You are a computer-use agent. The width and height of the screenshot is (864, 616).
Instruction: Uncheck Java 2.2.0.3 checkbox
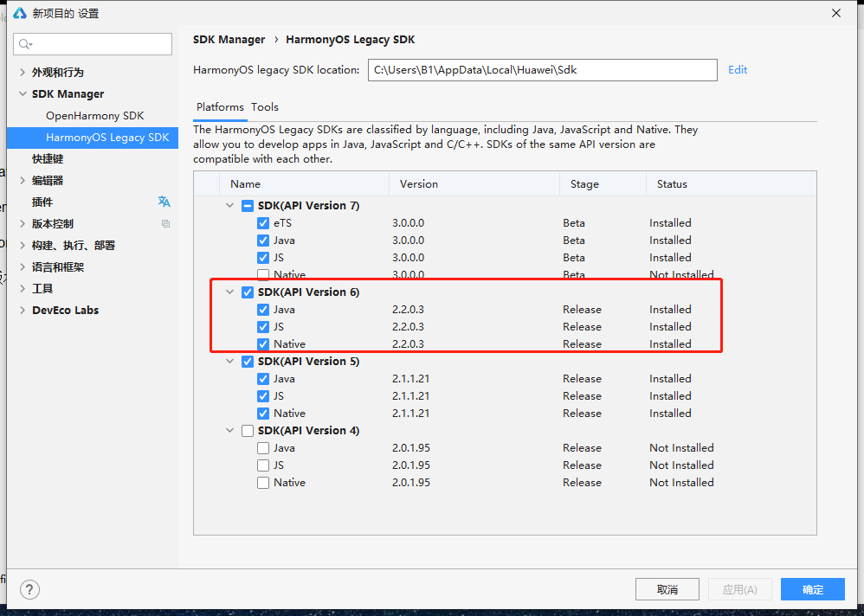pos(263,310)
